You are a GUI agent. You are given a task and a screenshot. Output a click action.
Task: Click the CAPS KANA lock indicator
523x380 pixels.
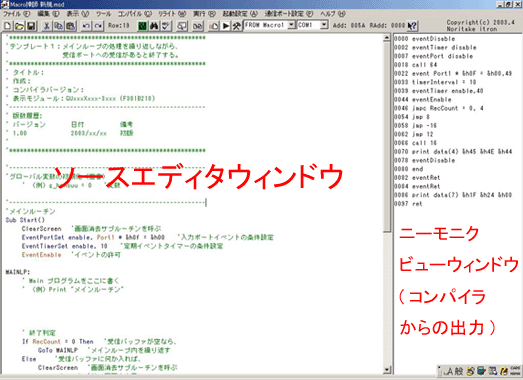(x=515, y=370)
